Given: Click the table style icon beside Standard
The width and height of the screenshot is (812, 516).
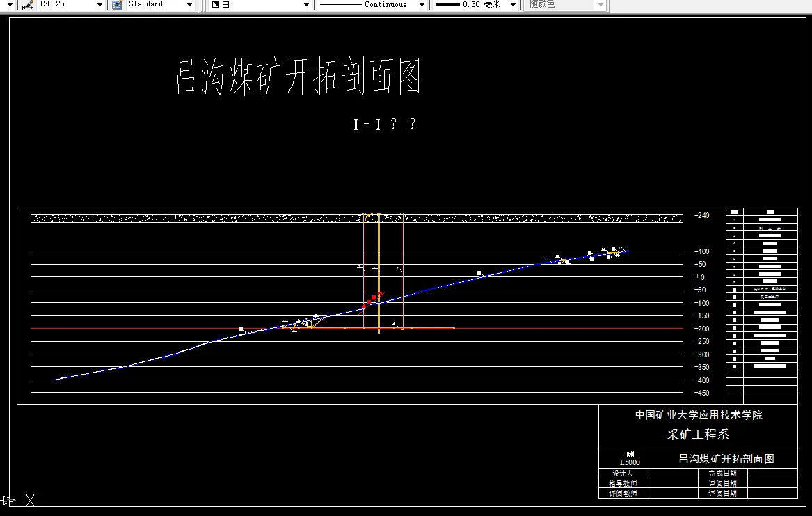Looking at the screenshot, I should pos(118,5).
